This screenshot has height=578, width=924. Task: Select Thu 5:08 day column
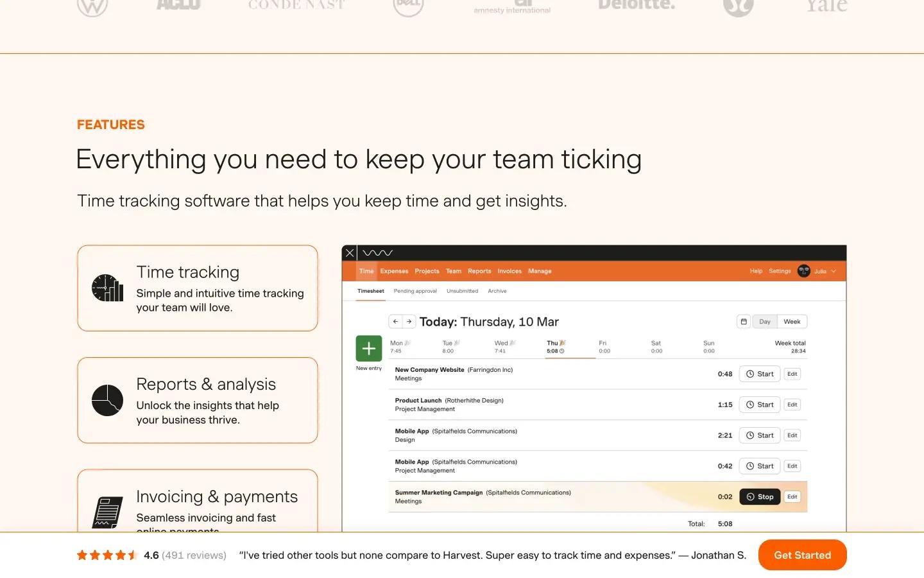(556, 347)
